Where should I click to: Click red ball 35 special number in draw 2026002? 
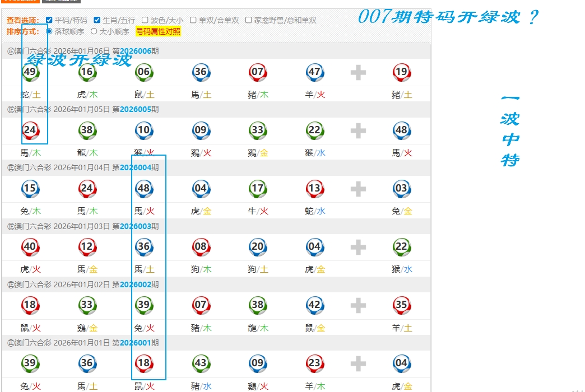(x=401, y=305)
